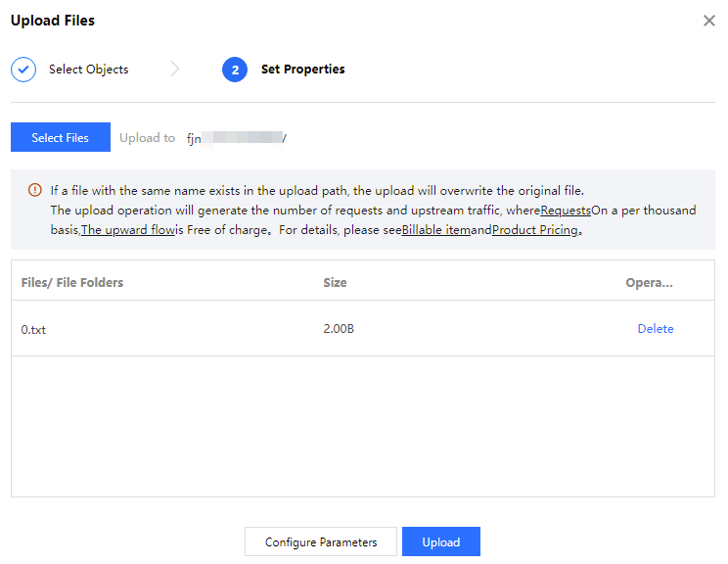Click the Files/ File Folders column header
The width and height of the screenshot is (728, 564).
(x=72, y=282)
